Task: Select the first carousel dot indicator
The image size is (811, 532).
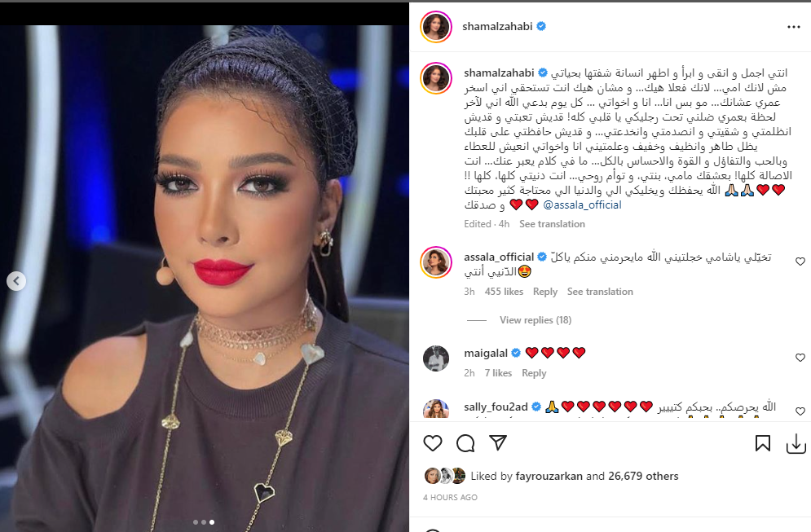Action: click(196, 522)
